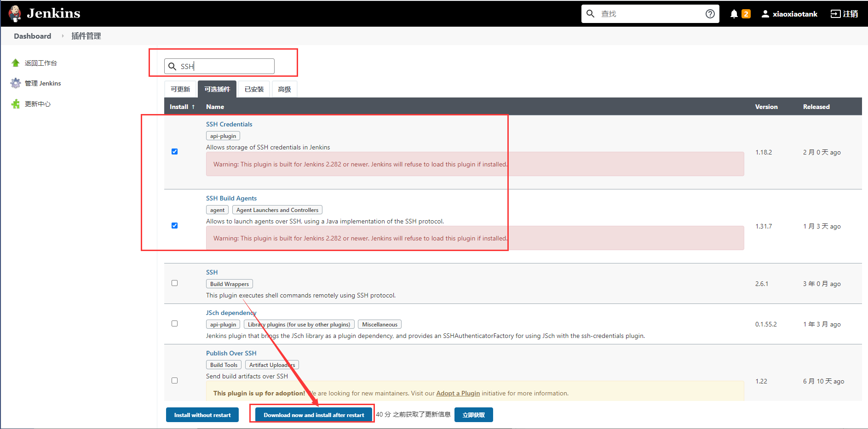The height and width of the screenshot is (429, 868).
Task: Switch to the 高级 tab
Action: click(284, 89)
